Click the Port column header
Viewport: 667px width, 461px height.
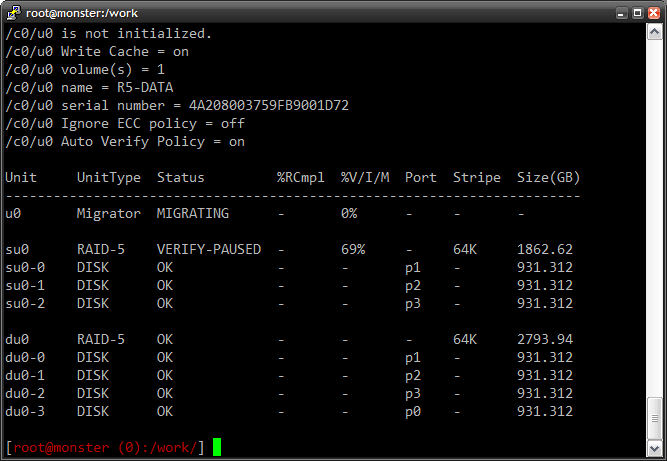(421, 178)
